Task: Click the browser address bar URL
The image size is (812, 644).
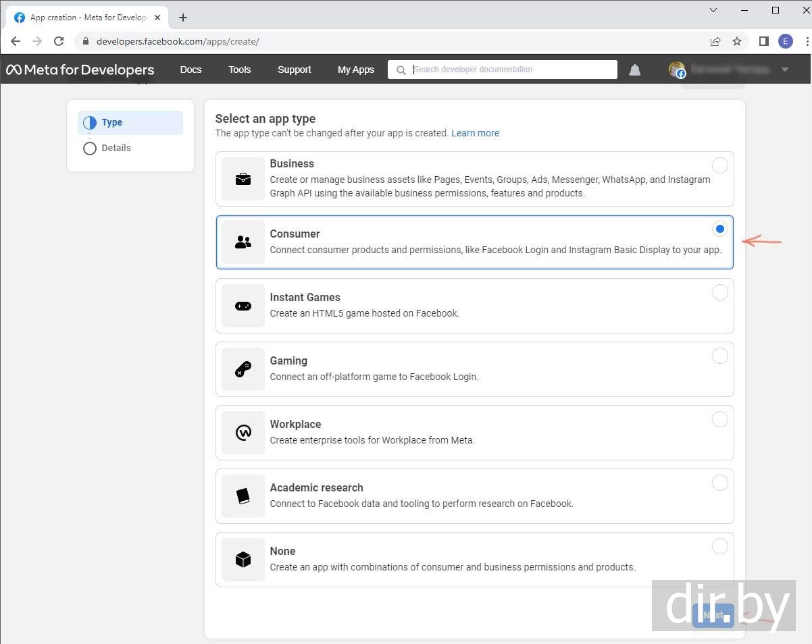Action: [178, 41]
